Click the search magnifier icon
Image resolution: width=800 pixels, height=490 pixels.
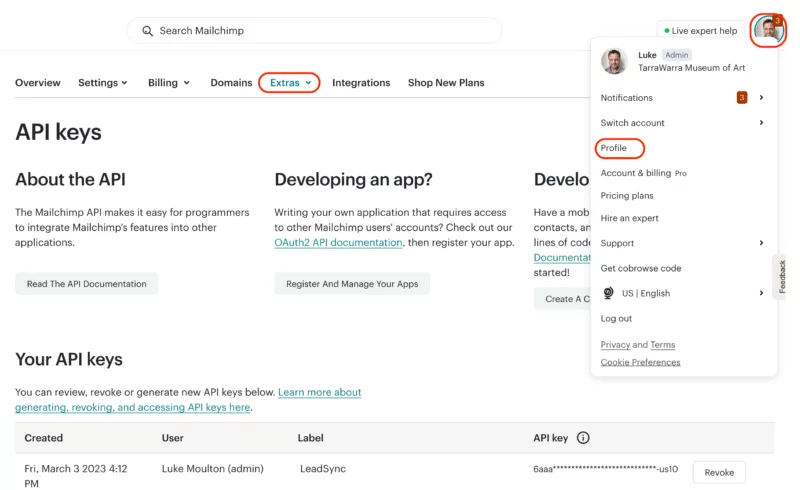pyautogui.click(x=147, y=31)
